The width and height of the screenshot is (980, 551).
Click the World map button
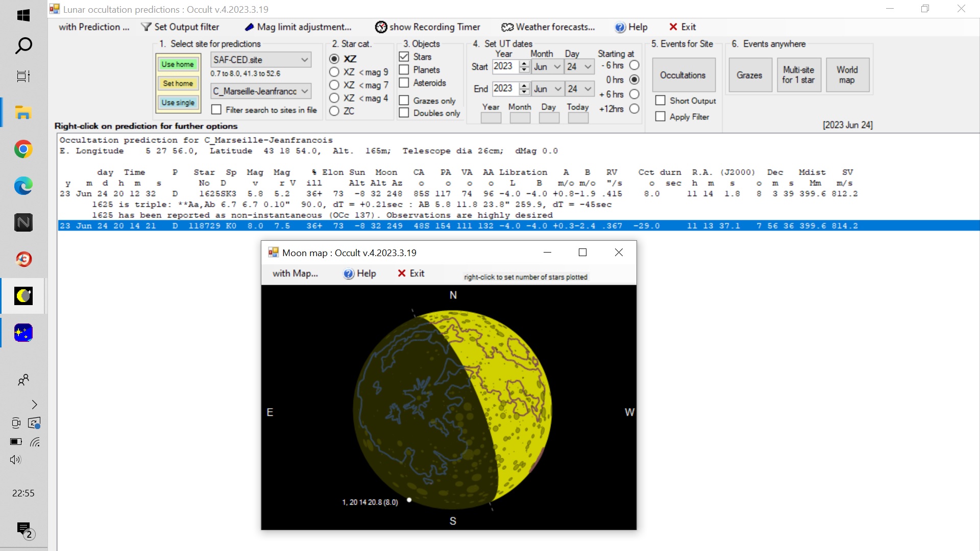point(847,75)
